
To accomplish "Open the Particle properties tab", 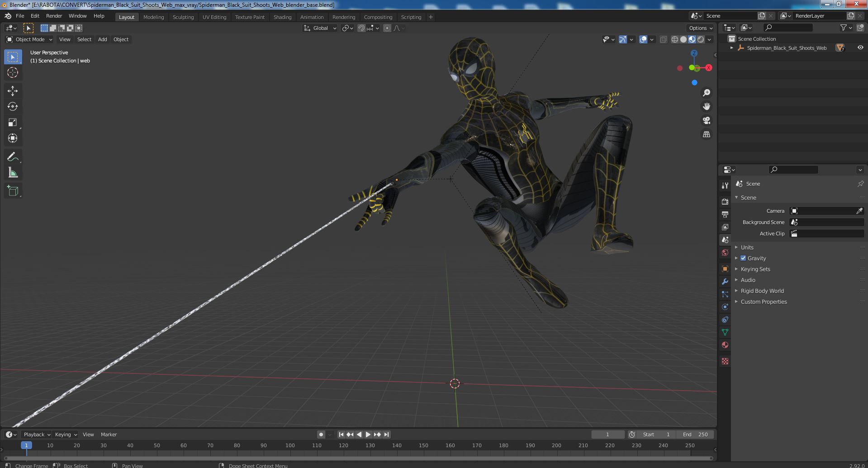I will pos(725,294).
